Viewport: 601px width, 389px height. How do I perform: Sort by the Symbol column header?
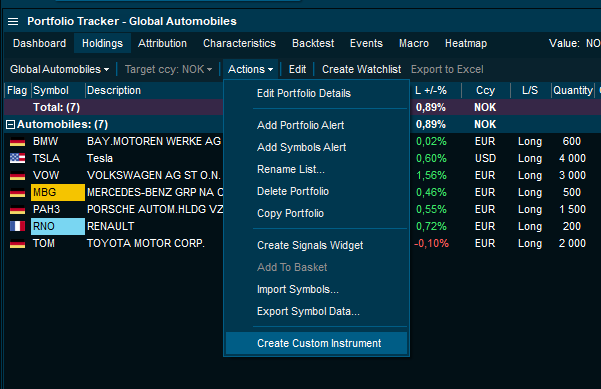(x=58, y=90)
